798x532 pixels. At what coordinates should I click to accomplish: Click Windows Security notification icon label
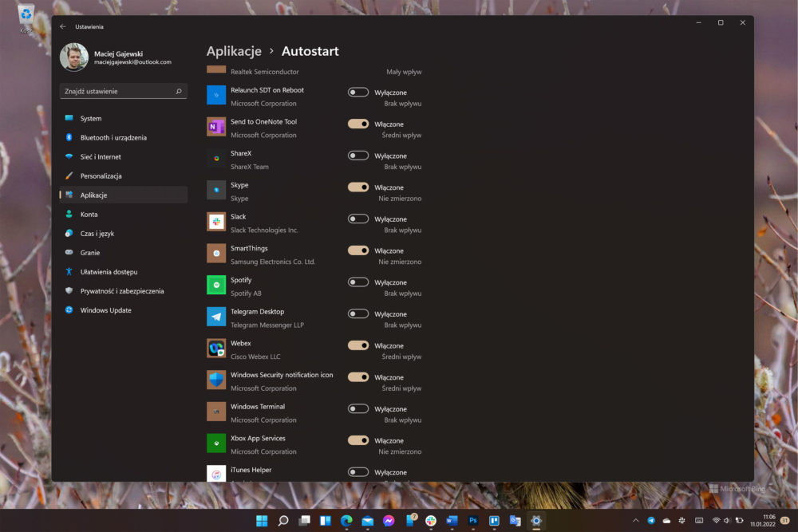[x=282, y=375]
